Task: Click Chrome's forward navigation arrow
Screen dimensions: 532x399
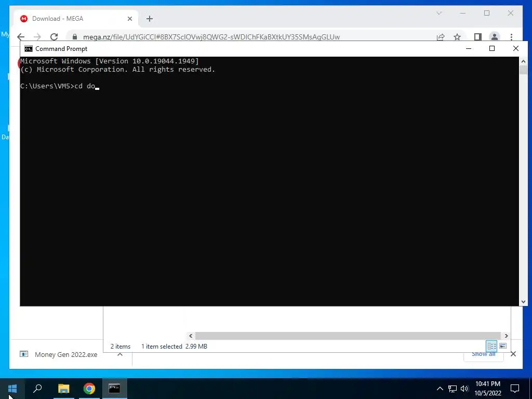Action: [x=37, y=37]
